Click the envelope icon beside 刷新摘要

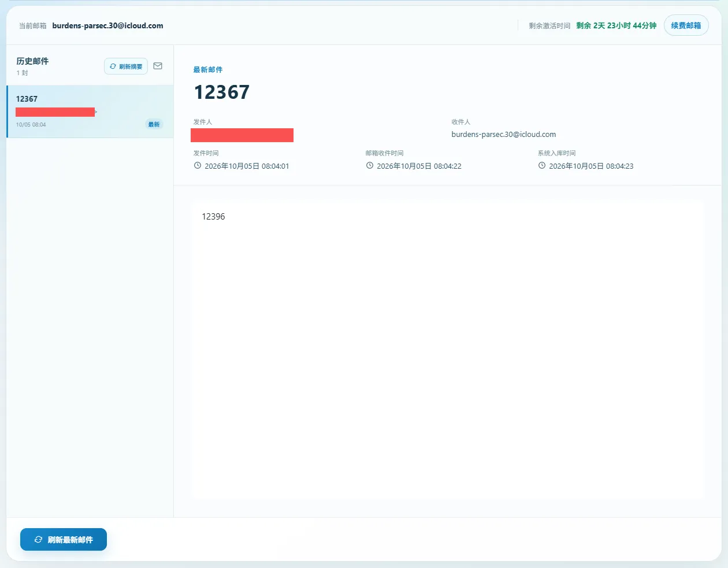[x=158, y=66]
